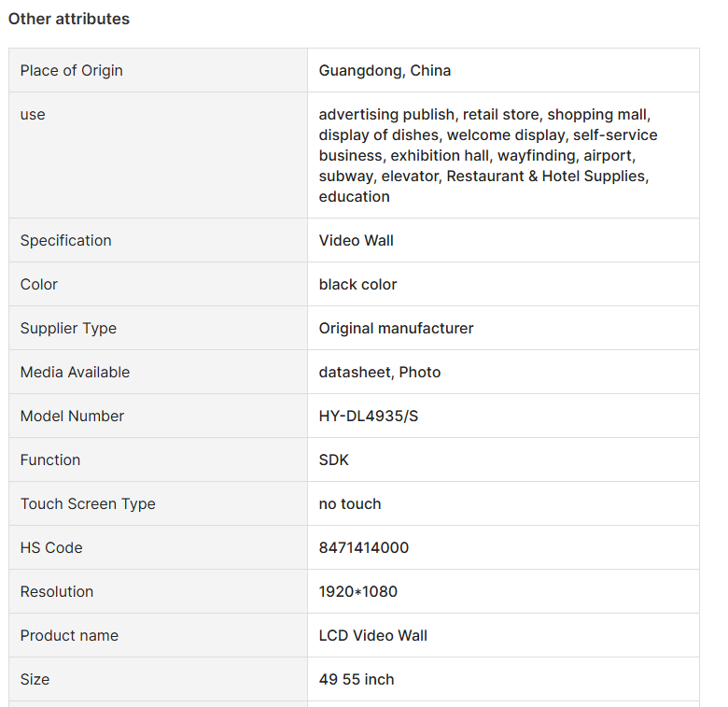
Task: Click the HS Code 8471414000 value
Action: (x=364, y=547)
